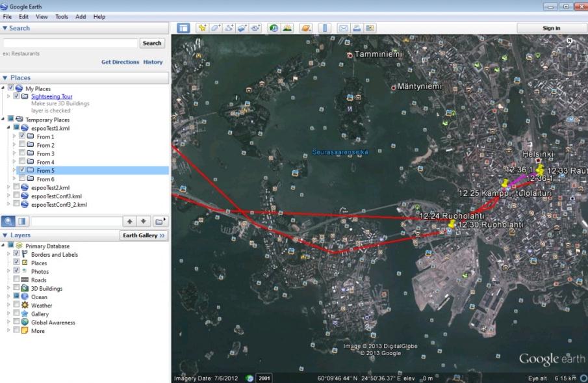Click the Email envelope icon
This screenshot has height=383, width=588.
point(343,28)
